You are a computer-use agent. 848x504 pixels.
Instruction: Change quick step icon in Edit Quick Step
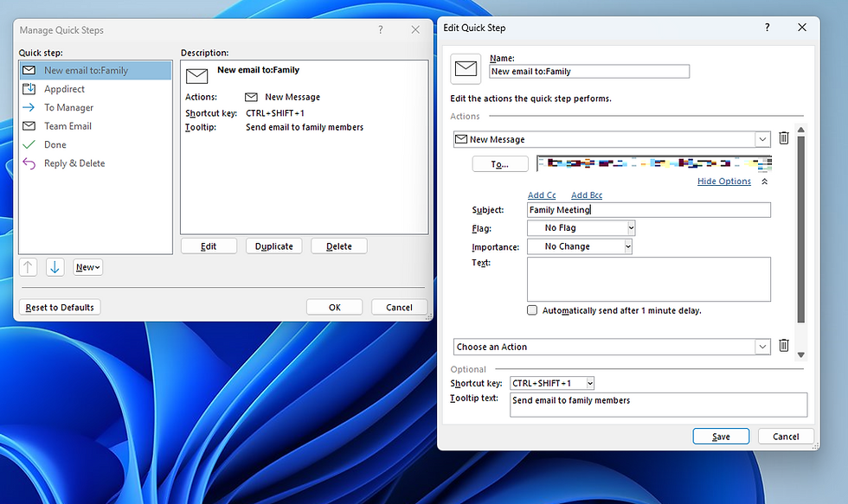(x=466, y=68)
